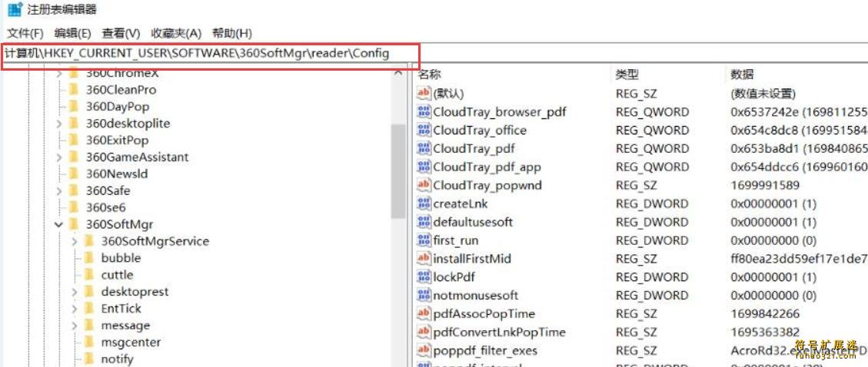This screenshot has width=868, height=367.
Task: Collapse the 360SoftMgr tree node
Action: 59,225
